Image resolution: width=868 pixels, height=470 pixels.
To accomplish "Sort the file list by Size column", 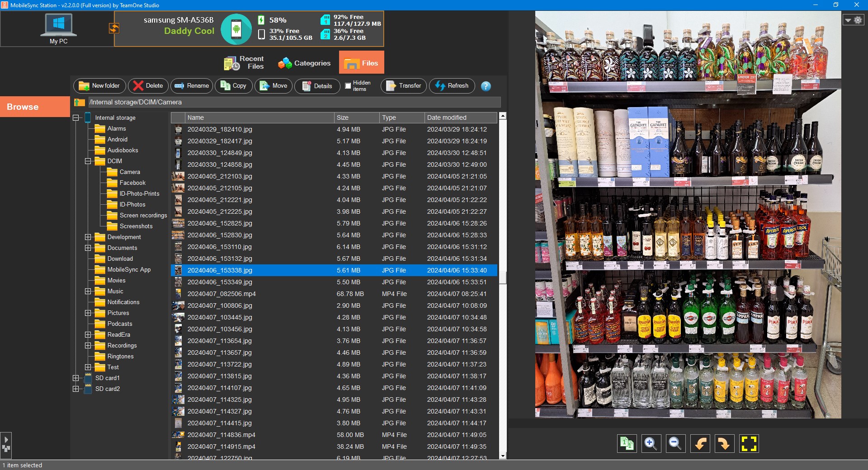I will [x=357, y=117].
